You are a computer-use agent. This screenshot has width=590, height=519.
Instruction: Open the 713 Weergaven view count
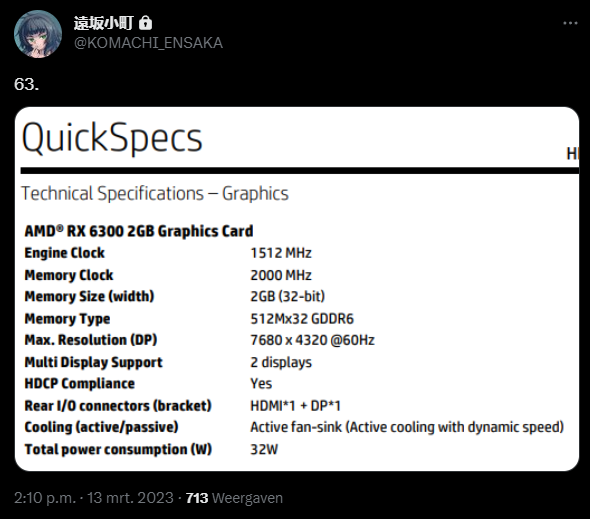click(x=234, y=498)
